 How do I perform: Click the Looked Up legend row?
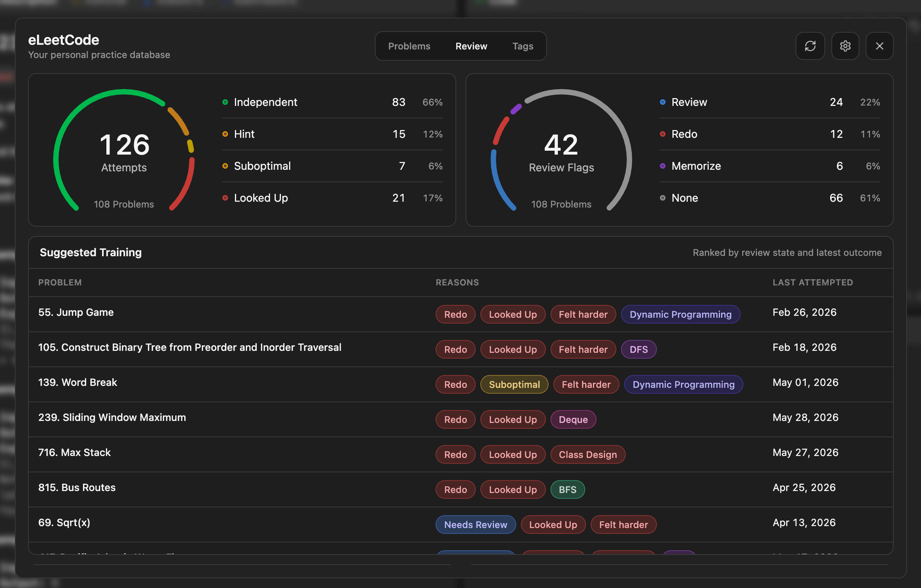[332, 198]
